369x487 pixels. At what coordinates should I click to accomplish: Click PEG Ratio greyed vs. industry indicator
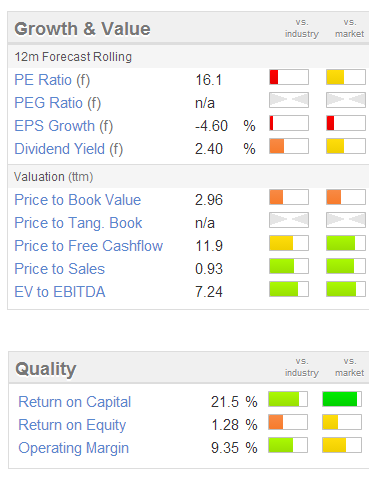[x=289, y=100]
